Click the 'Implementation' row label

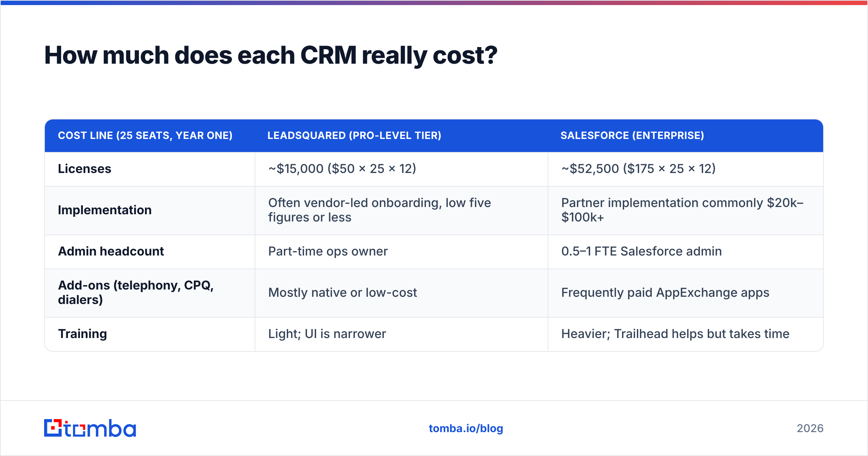[105, 210]
